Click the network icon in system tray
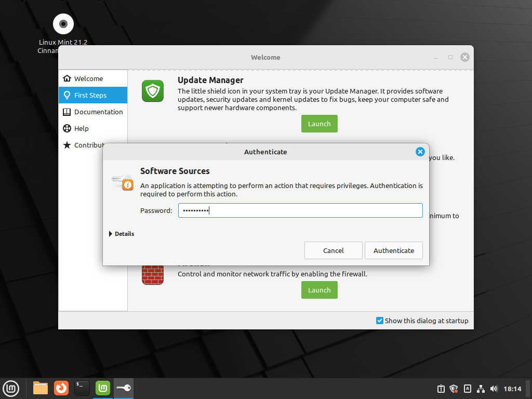Image resolution: width=532 pixels, height=399 pixels. coord(481,389)
